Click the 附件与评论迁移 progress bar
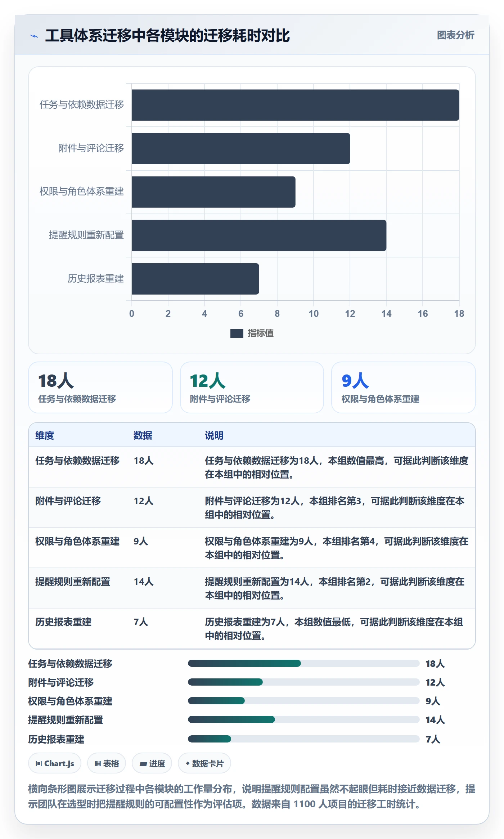This screenshot has width=504, height=839. 304,682
